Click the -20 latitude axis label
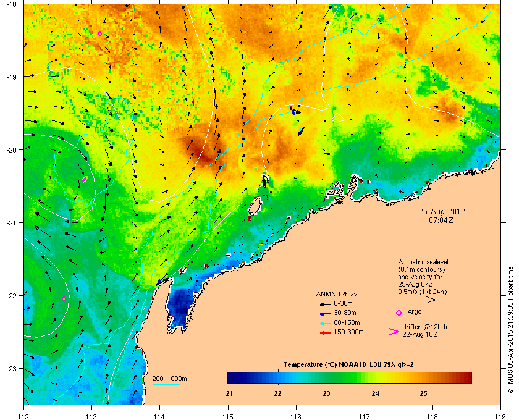519x420 pixels. coord(11,149)
